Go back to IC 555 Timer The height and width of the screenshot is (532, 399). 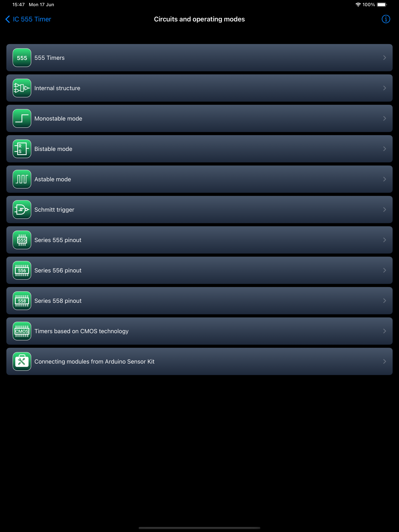[x=28, y=19]
